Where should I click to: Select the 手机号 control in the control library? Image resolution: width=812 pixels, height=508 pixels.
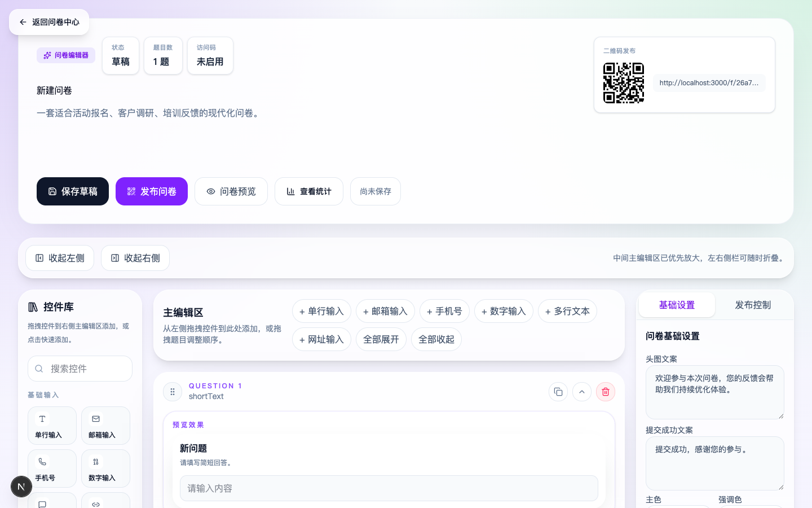point(52,468)
